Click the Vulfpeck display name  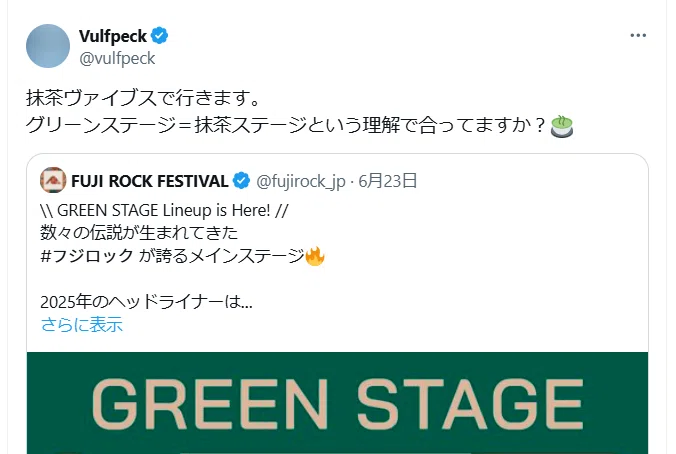coord(113,36)
